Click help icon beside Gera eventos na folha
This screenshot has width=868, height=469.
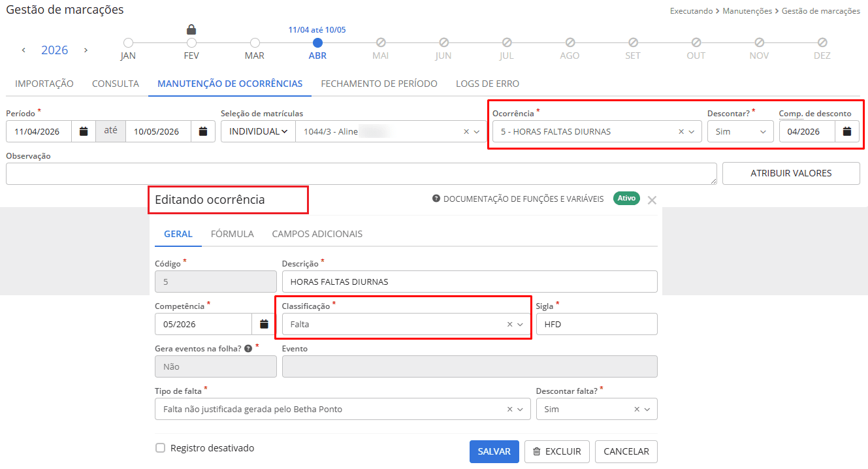click(248, 349)
